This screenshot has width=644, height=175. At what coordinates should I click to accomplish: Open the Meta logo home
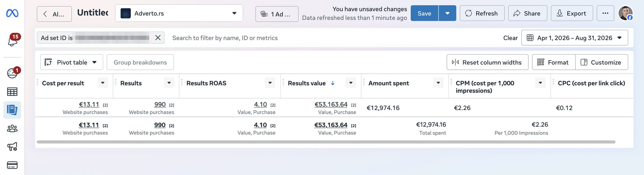12,13
